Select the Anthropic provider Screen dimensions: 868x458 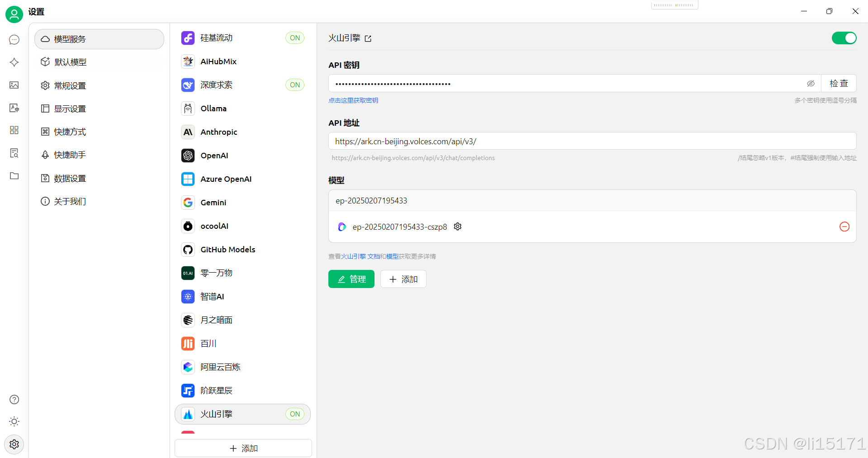(x=242, y=132)
